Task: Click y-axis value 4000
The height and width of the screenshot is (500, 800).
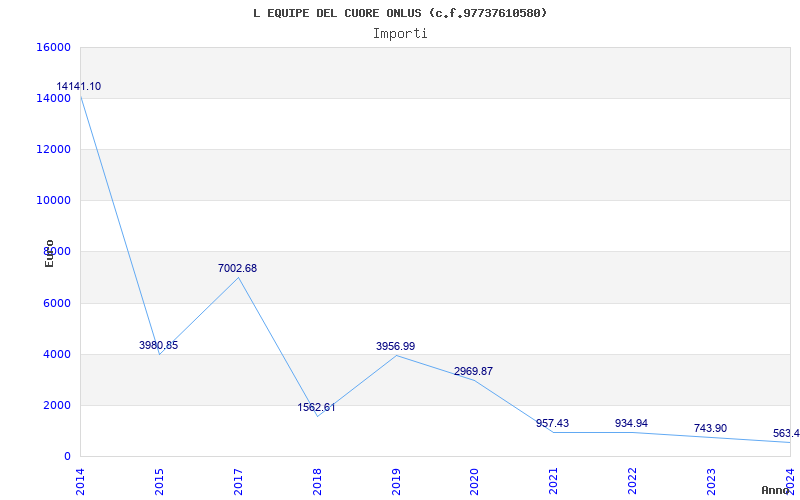Action: pyautogui.click(x=56, y=354)
